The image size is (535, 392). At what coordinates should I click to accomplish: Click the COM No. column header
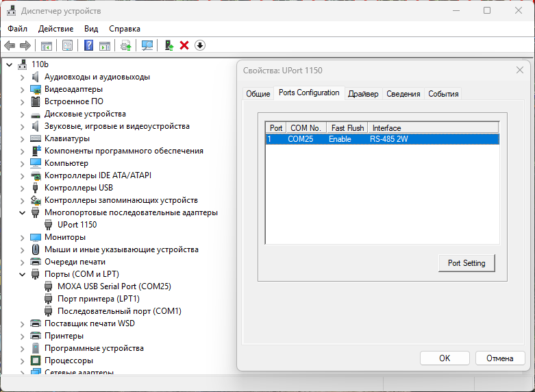(x=306, y=128)
